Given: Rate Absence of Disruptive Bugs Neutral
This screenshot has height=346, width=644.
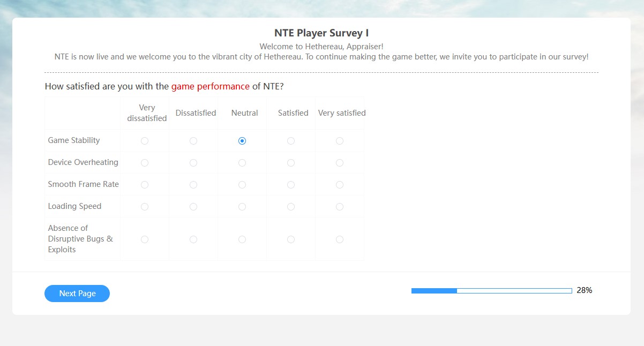Looking at the screenshot, I should pos(242,239).
